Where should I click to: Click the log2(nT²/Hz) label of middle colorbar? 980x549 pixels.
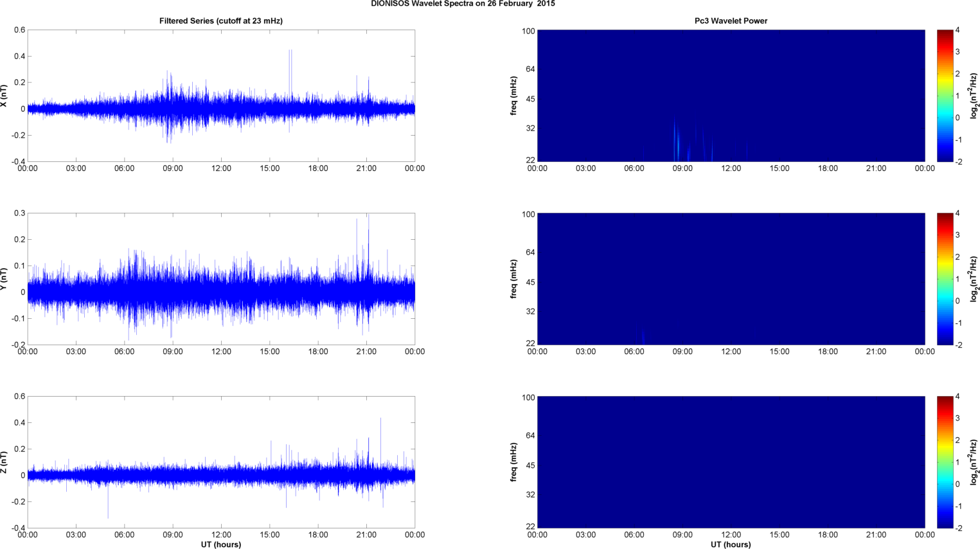coord(974,279)
